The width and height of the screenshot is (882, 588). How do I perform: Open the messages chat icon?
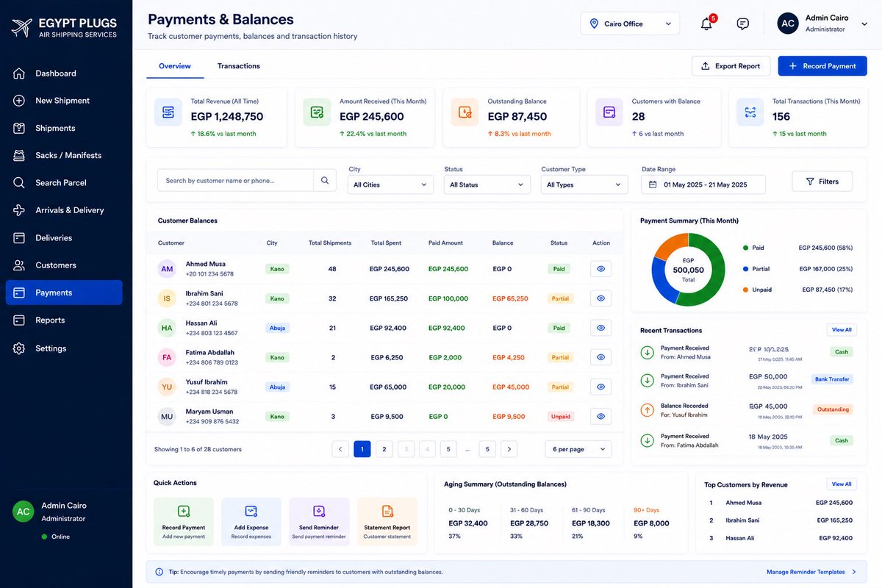[743, 24]
